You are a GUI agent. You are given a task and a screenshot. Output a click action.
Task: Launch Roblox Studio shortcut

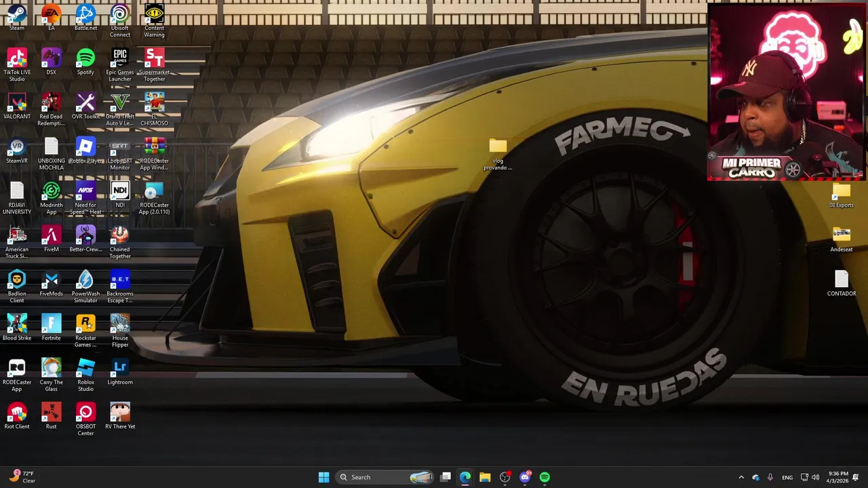[x=85, y=375]
